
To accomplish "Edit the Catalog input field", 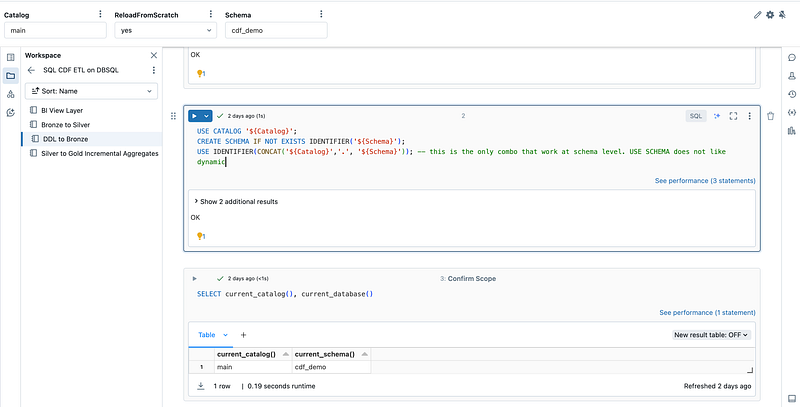I will click(x=55, y=30).
